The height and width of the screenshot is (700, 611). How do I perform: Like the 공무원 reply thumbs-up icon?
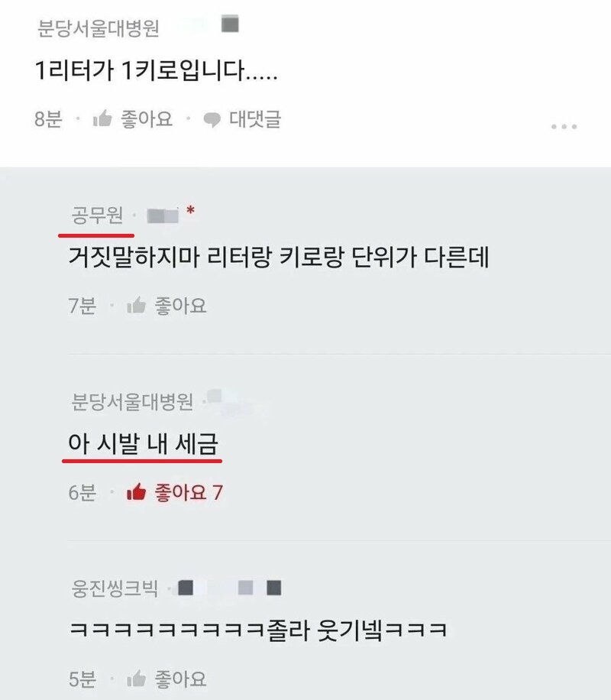[136, 306]
